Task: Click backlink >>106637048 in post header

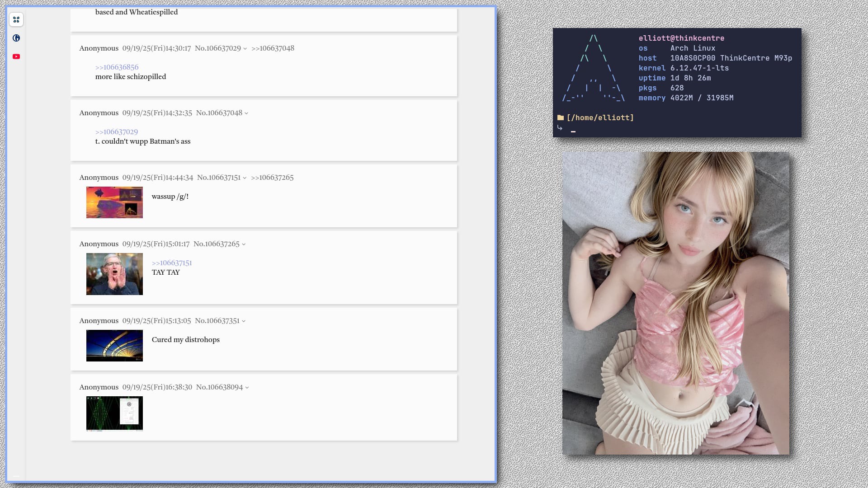Action: [273, 48]
